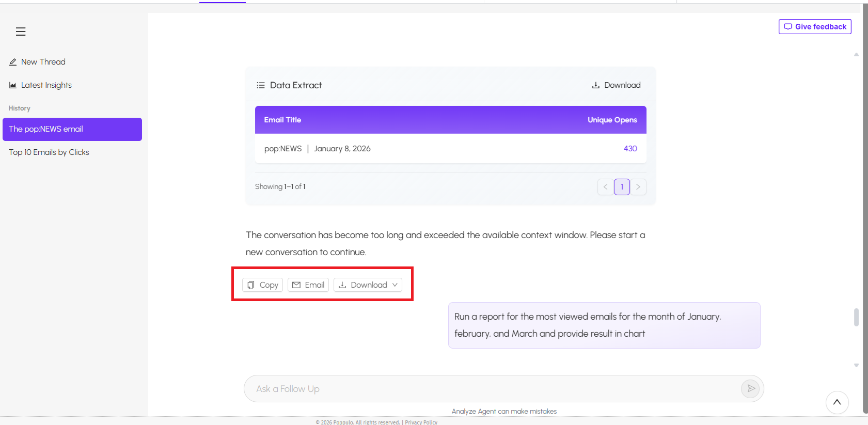Image resolution: width=868 pixels, height=425 pixels.
Task: Click the vertical scrollbar thumb
Action: coord(856,317)
